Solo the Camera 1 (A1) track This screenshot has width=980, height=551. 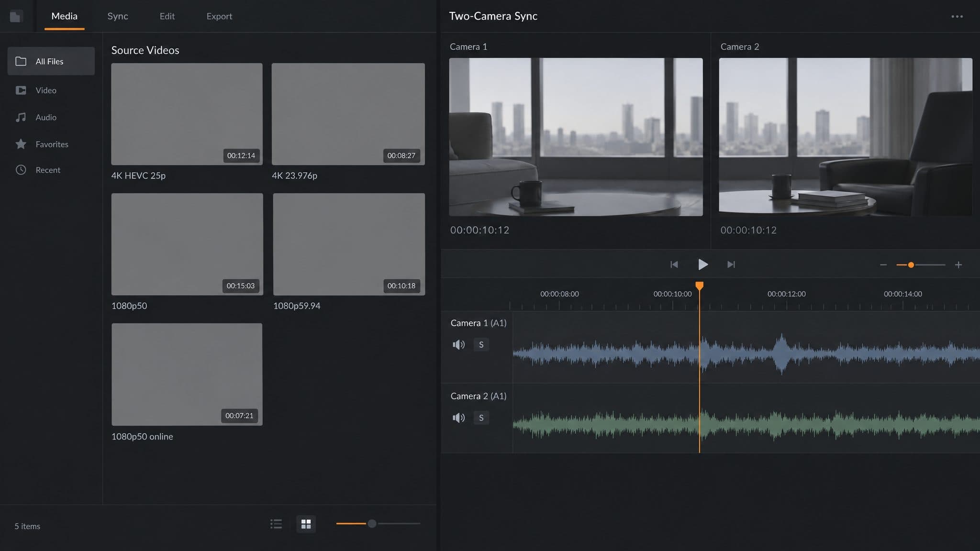pyautogui.click(x=481, y=344)
